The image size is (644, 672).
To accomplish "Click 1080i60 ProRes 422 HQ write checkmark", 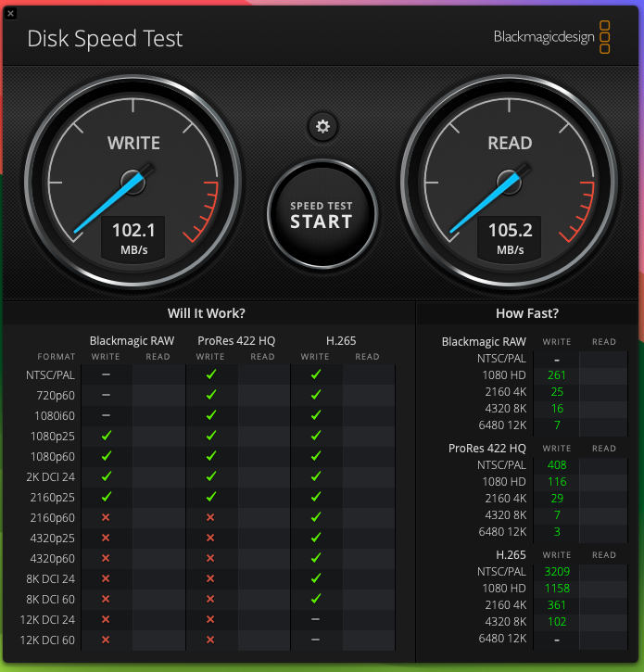I will click(x=211, y=415).
